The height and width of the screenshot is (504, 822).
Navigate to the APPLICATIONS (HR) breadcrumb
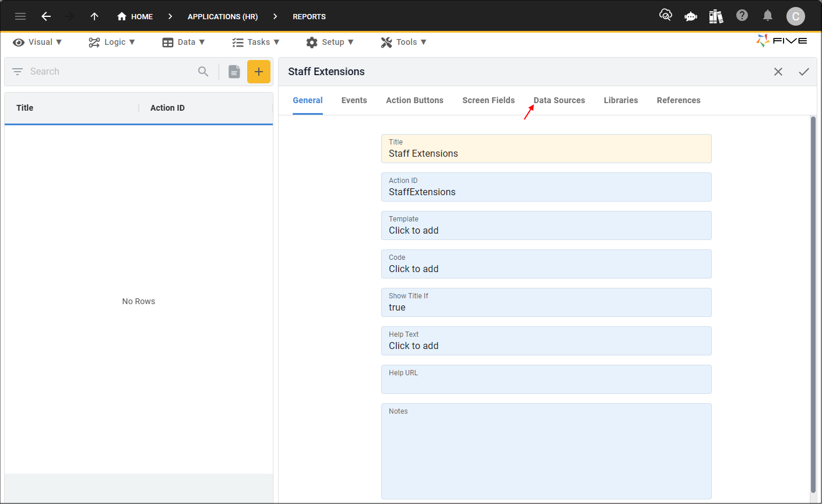click(223, 16)
